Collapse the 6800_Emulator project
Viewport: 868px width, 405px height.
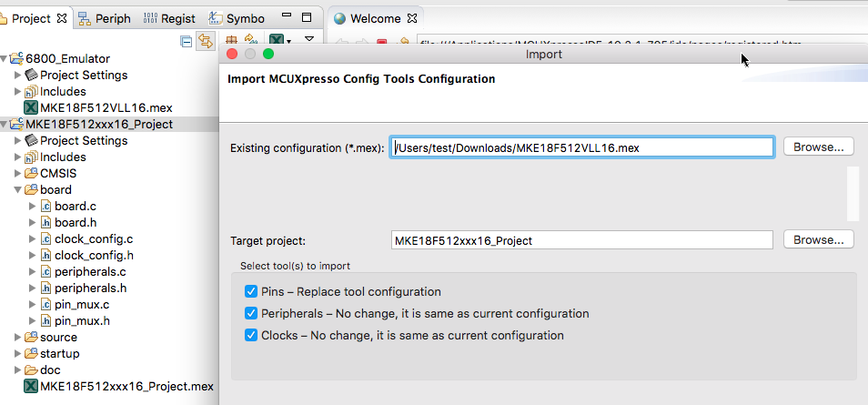click(5, 59)
